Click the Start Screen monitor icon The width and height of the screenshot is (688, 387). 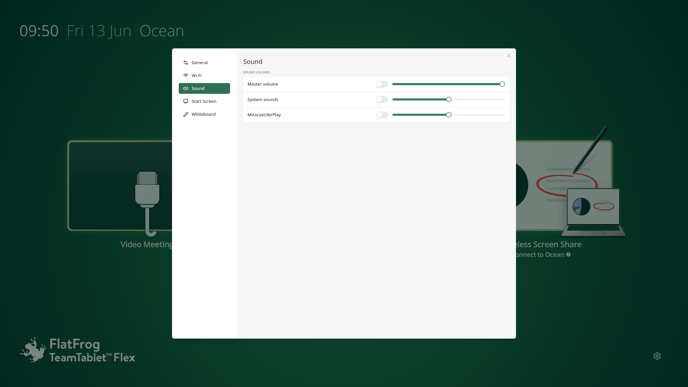click(186, 101)
